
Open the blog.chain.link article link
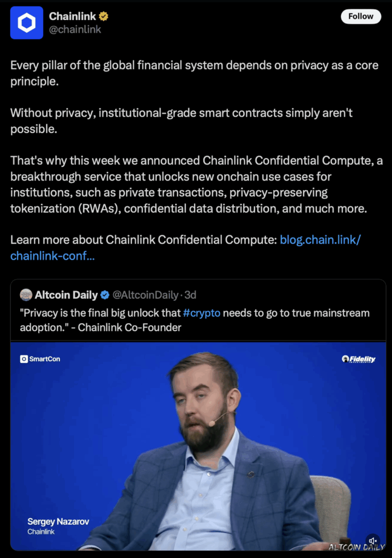[319, 240]
